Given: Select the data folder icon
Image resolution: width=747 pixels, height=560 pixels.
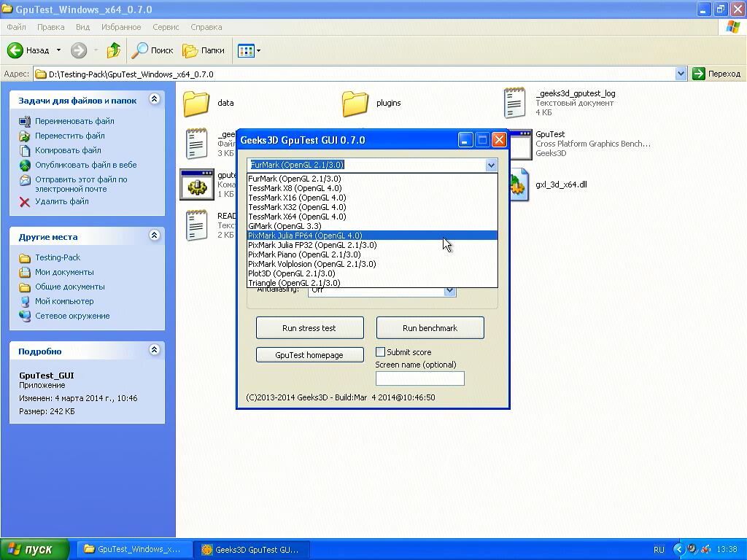Looking at the screenshot, I should [196, 104].
